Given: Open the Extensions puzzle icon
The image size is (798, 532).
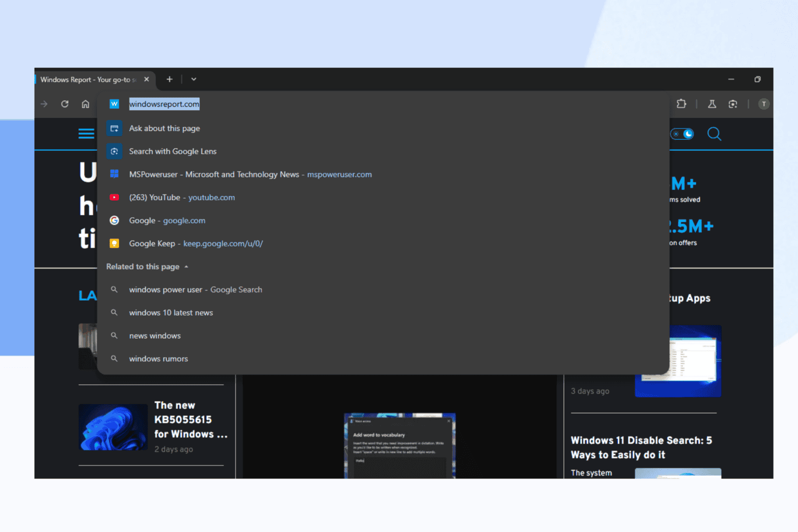Looking at the screenshot, I should (682, 104).
